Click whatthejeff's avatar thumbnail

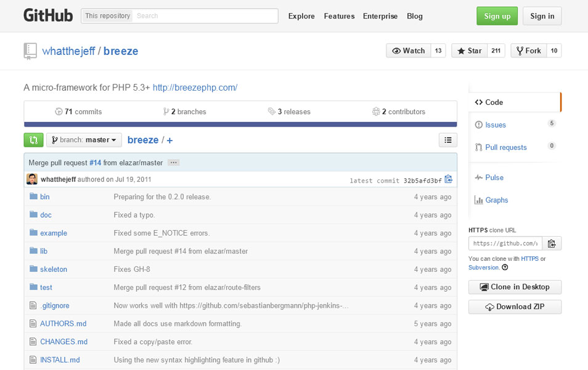tap(32, 179)
